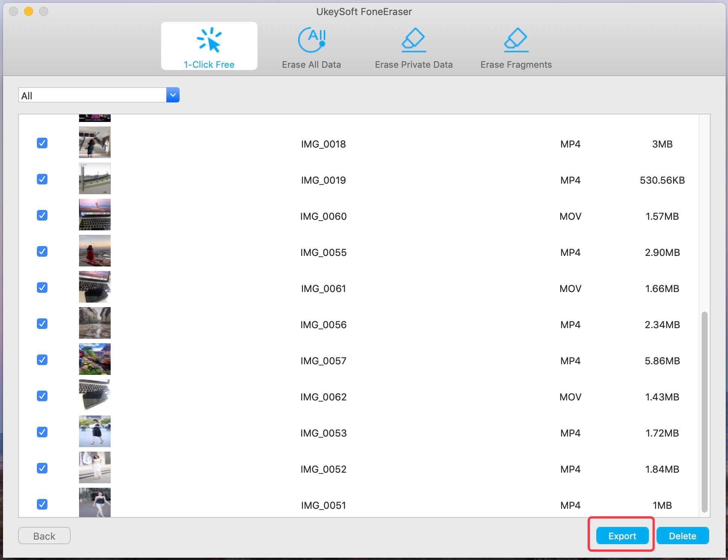The height and width of the screenshot is (560, 728).
Task: Click the All file type combo box
Action: pos(93,95)
